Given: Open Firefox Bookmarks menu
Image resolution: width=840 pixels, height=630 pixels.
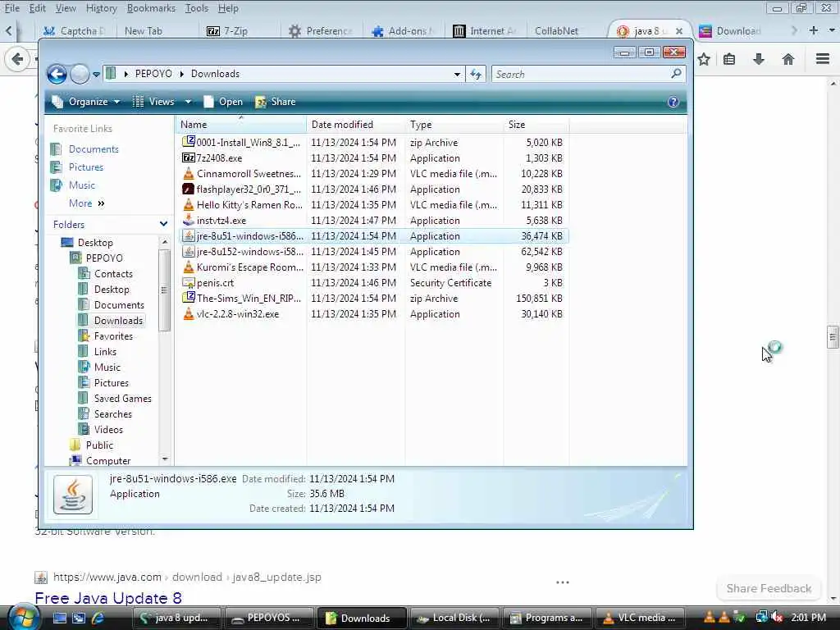Looking at the screenshot, I should coord(151,8).
